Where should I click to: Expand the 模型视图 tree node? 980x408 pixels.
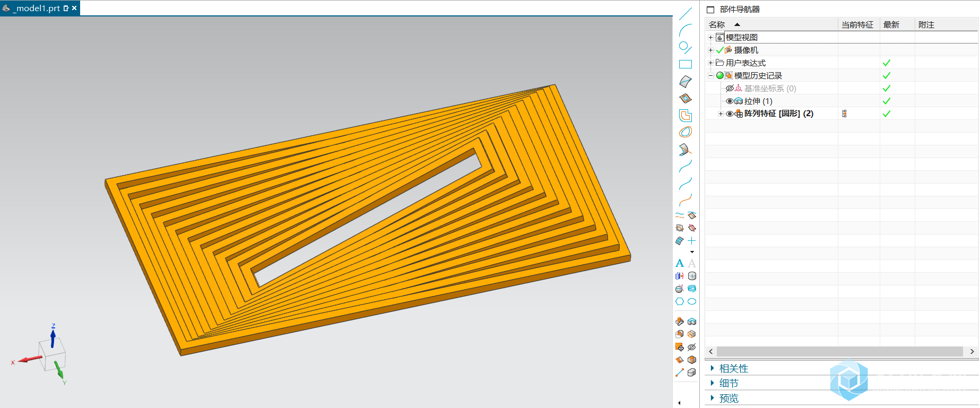(710, 37)
